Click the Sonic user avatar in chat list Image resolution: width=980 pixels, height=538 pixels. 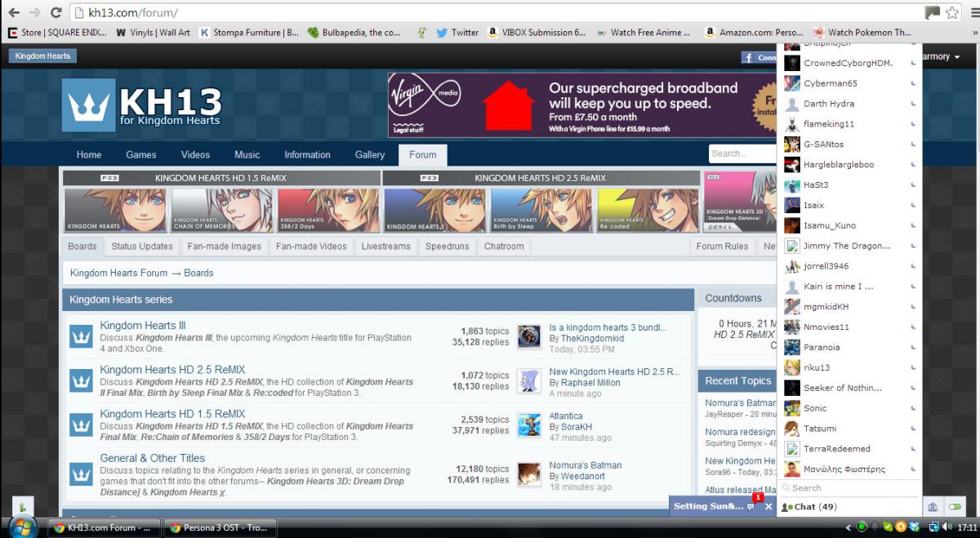coord(791,408)
